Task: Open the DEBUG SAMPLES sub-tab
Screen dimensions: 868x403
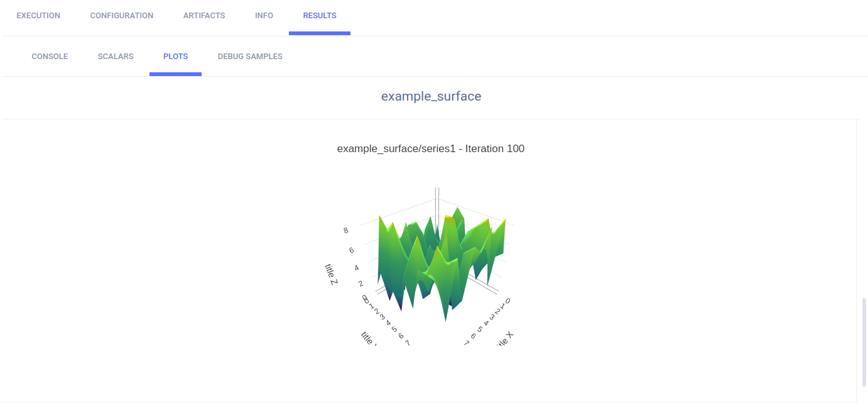Action: point(250,57)
